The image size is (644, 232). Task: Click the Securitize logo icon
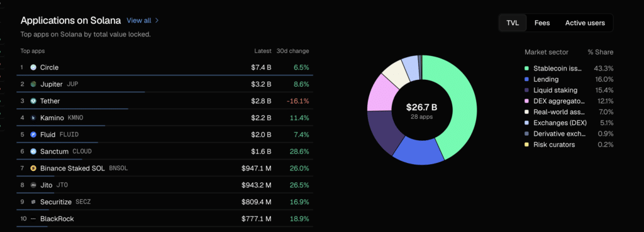[x=33, y=202]
